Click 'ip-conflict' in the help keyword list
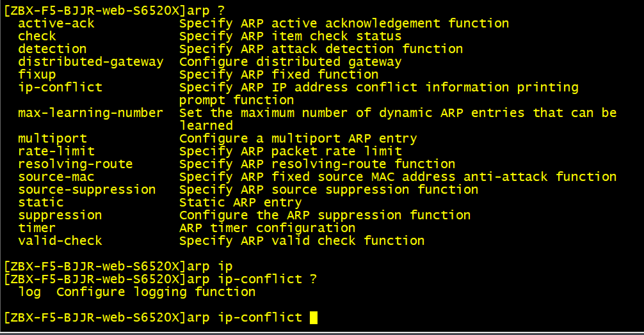Viewport: 644px width, 335px height. 60,88
